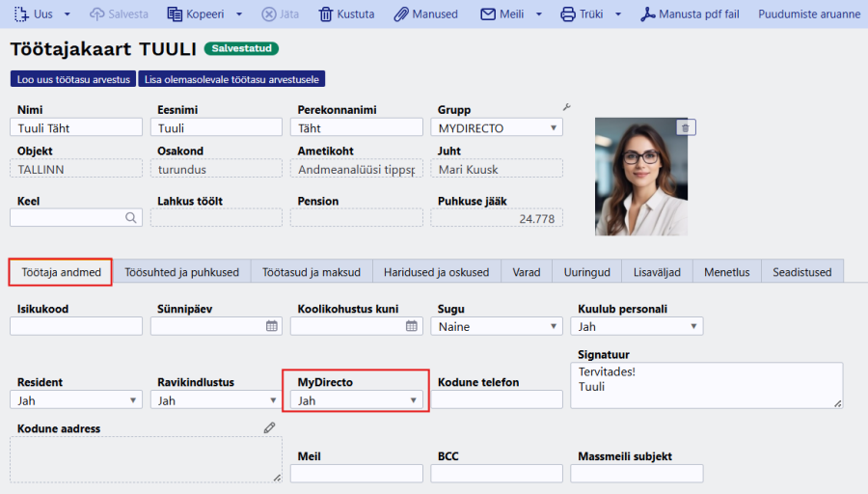
Task: Expand the Grupp dropdown MYDIRECTO
Action: click(x=500, y=128)
